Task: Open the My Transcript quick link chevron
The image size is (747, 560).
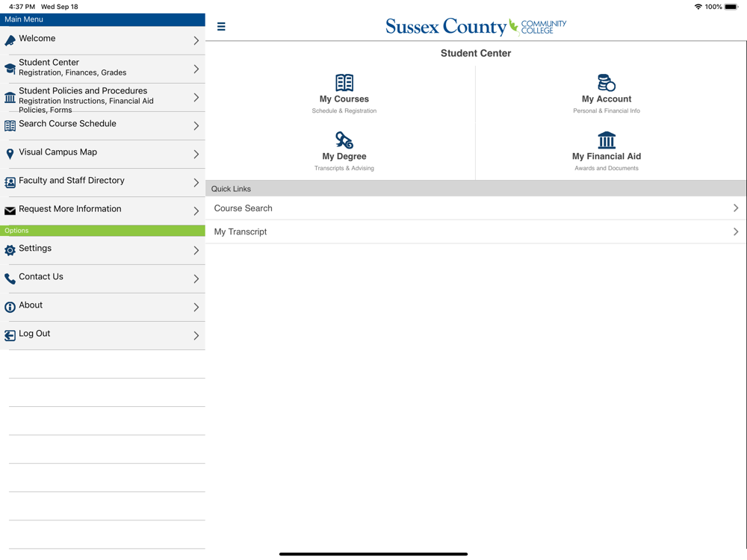Action: pyautogui.click(x=736, y=231)
